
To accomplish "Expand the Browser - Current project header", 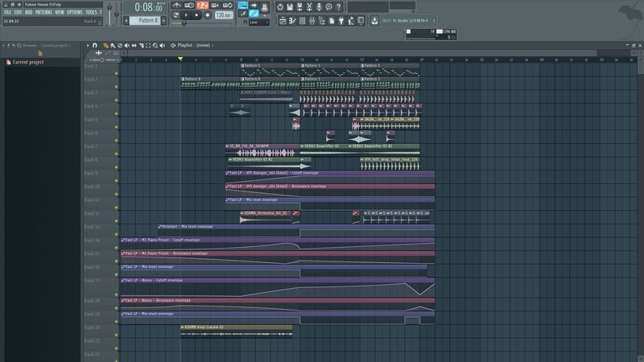I will coord(45,45).
